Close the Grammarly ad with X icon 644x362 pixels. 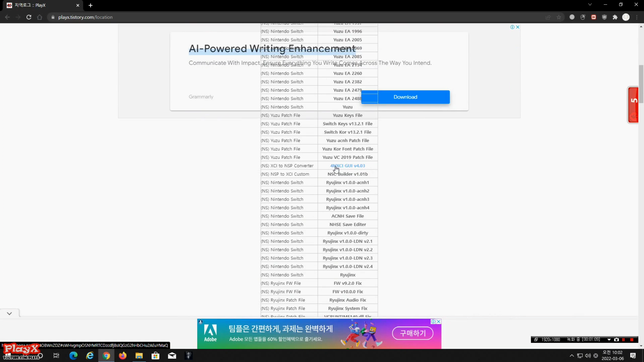[x=518, y=27]
